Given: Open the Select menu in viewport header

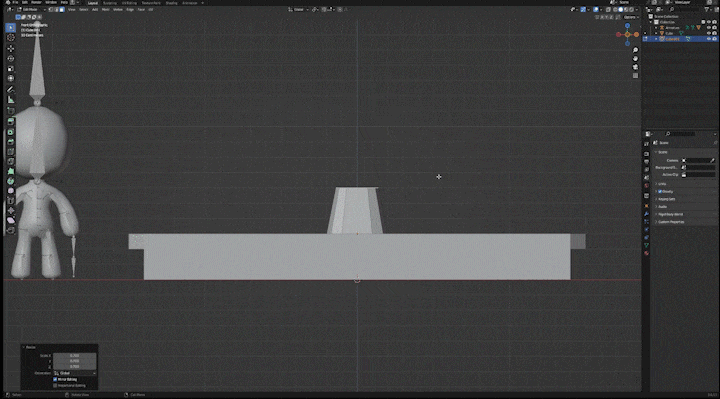Looking at the screenshot, I should coord(84,9).
